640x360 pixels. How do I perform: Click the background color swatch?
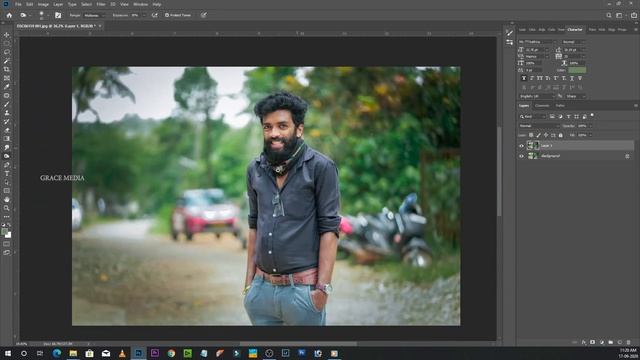(8, 235)
